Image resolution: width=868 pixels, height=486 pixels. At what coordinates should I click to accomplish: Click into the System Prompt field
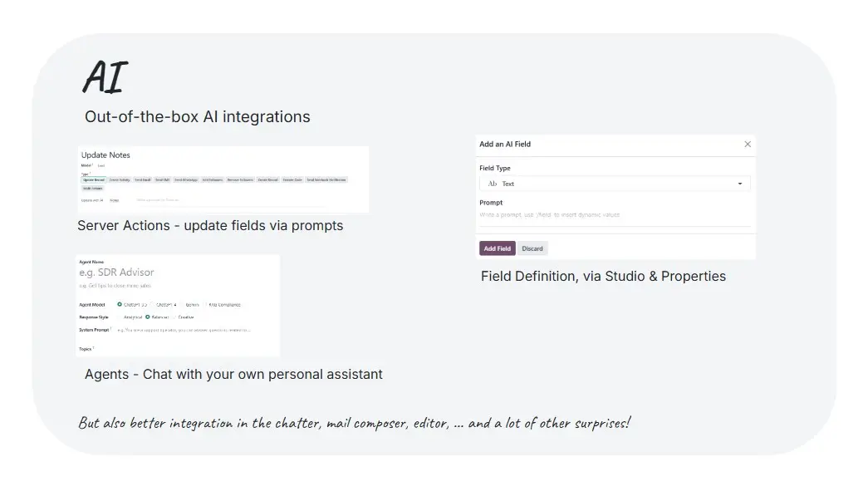pyautogui.click(x=184, y=330)
